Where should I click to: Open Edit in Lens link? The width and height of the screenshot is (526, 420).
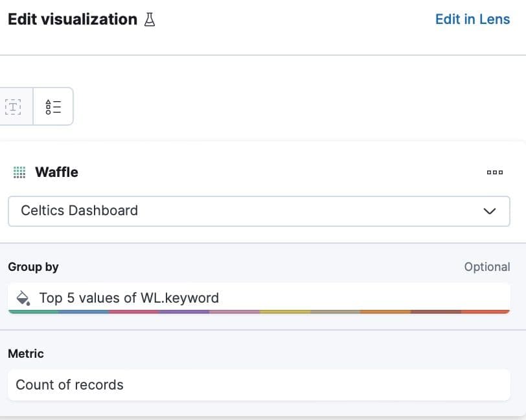(472, 19)
